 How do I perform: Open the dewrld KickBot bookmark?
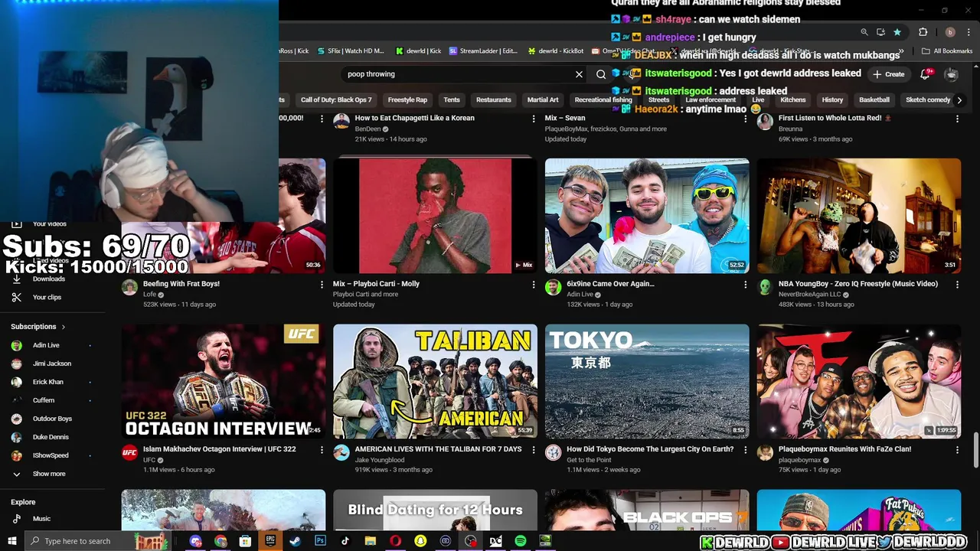click(556, 51)
